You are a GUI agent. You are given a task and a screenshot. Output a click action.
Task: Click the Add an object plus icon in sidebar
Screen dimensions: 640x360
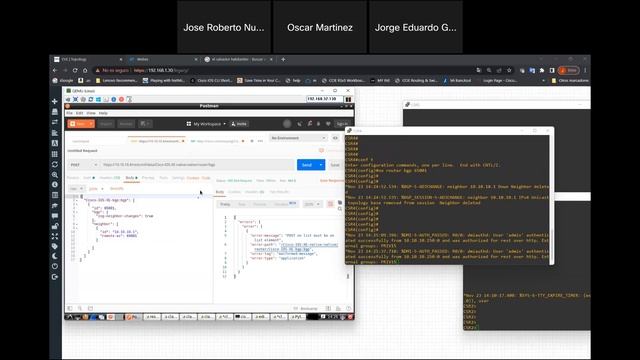55,101
